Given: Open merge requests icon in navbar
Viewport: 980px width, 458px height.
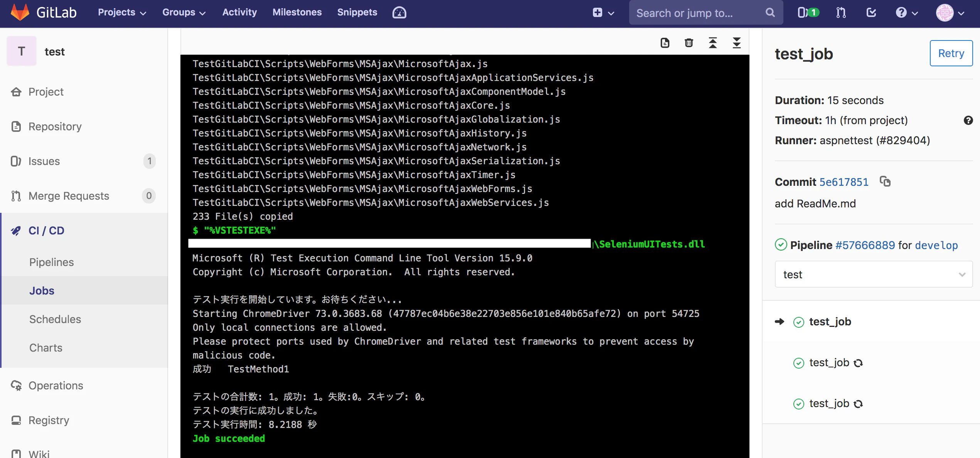Looking at the screenshot, I should (x=841, y=13).
